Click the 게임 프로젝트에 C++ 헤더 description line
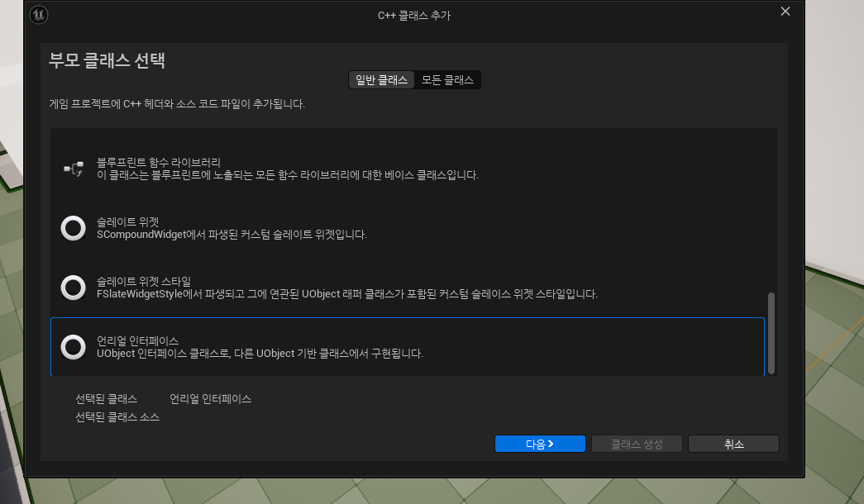 (177, 104)
